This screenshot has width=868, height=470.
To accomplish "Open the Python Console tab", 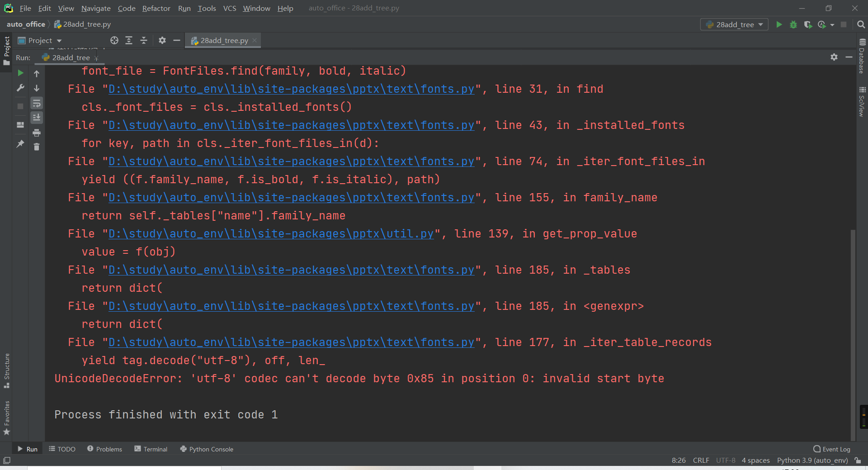I will click(207, 449).
